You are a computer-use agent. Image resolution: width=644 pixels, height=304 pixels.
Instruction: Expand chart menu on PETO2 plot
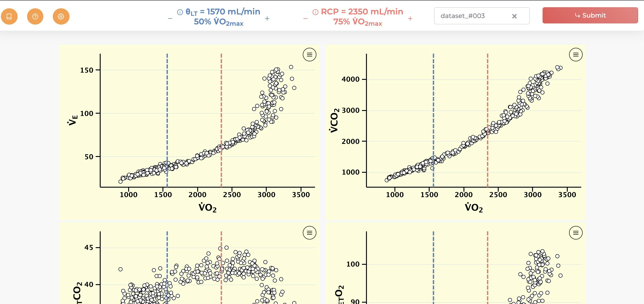point(575,233)
